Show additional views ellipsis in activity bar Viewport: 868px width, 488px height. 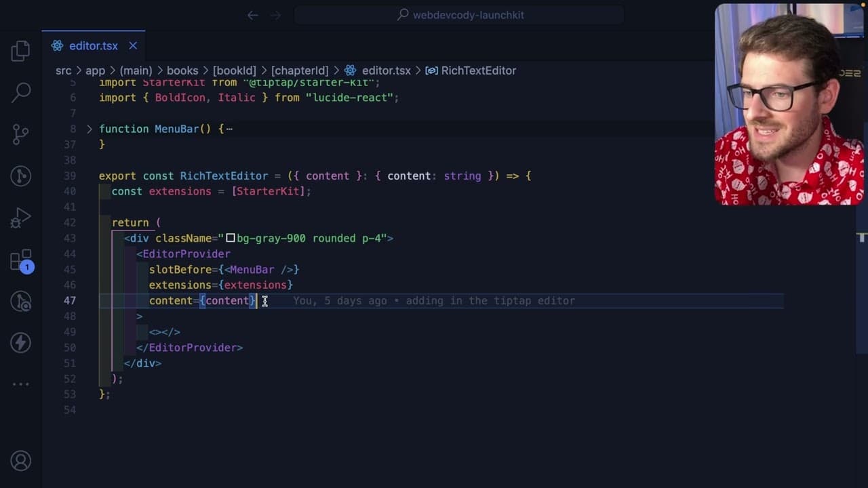tap(21, 384)
